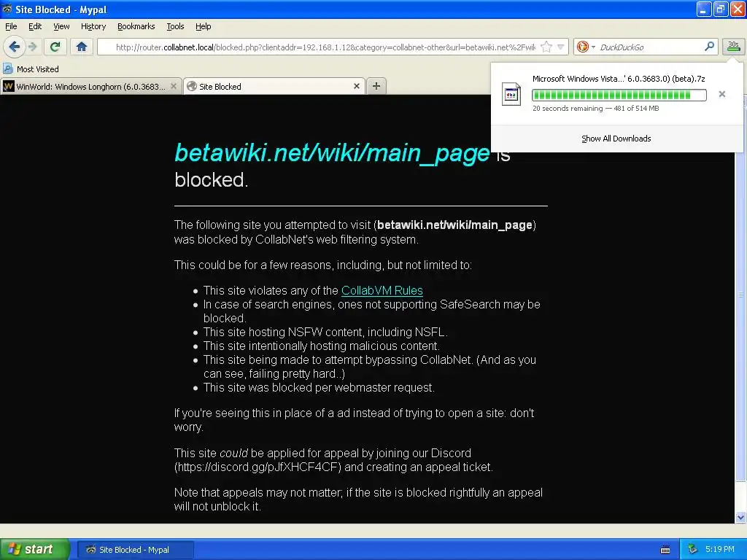Click the search magnifier icon
The width and height of the screenshot is (747, 560).
pyautogui.click(x=709, y=47)
